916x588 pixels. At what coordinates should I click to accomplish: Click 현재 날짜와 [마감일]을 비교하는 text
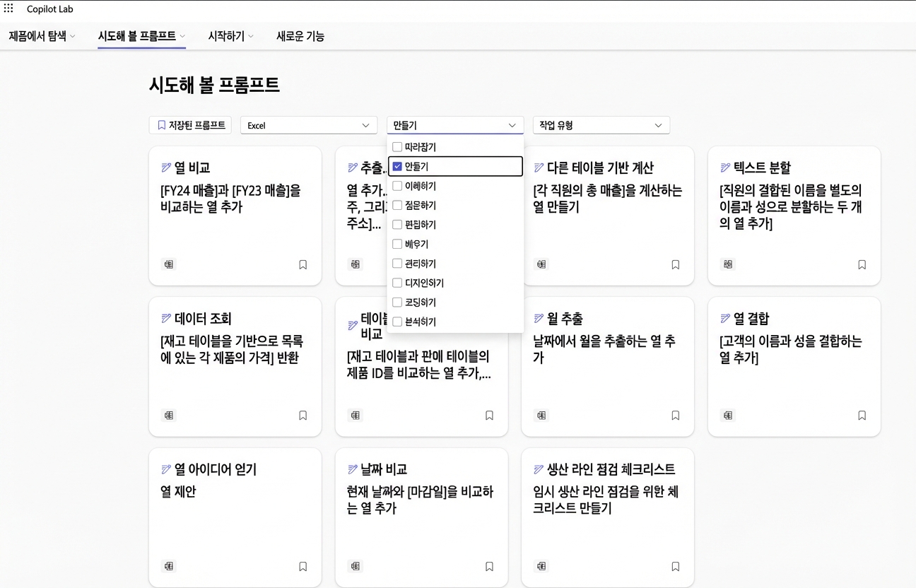[420, 500]
